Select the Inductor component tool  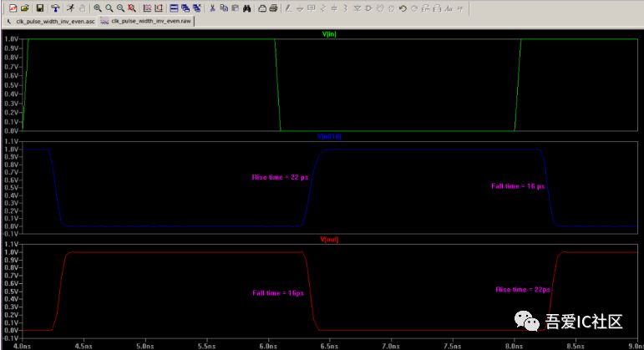tap(346, 8)
